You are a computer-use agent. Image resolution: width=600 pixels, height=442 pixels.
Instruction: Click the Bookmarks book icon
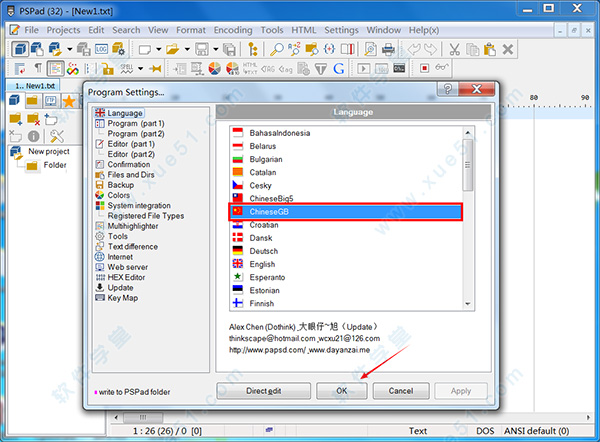[x=347, y=49]
